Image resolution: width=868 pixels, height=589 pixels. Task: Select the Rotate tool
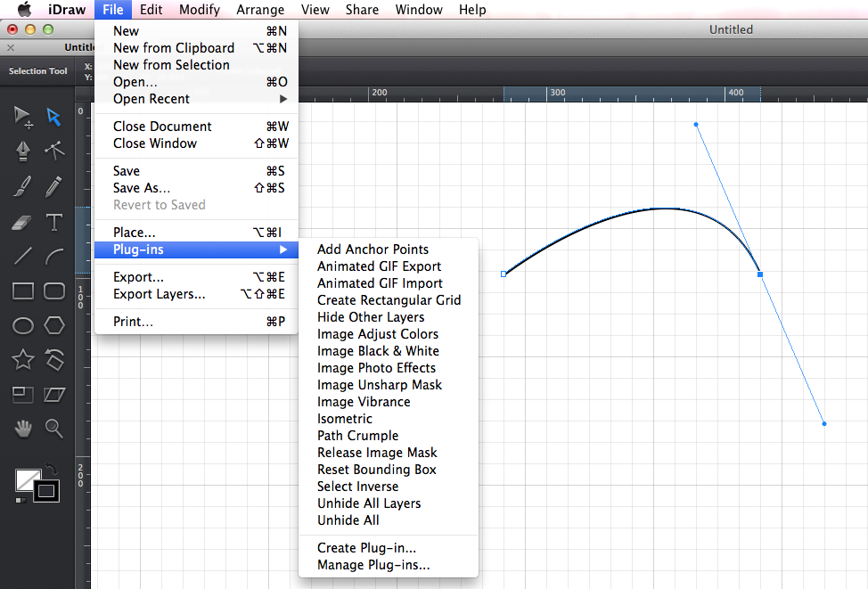click(x=53, y=360)
